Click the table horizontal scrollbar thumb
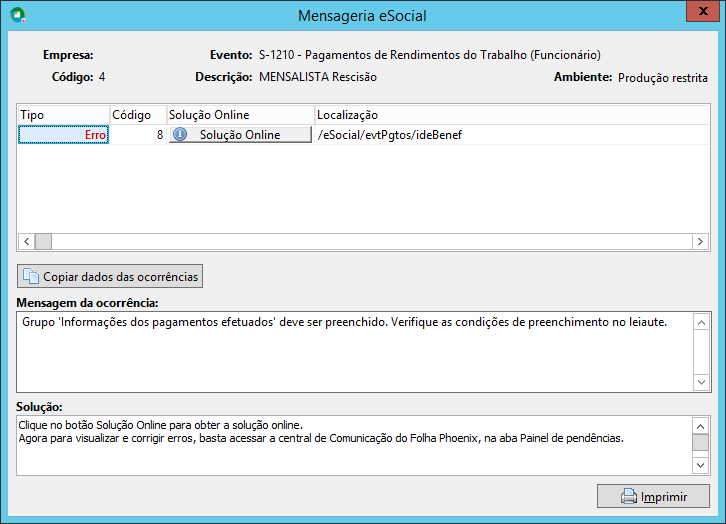The image size is (726, 524). pyautogui.click(x=44, y=241)
